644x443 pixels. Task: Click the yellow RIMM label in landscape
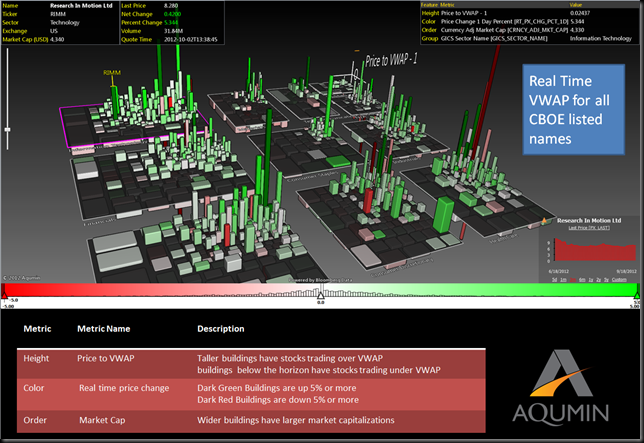pyautogui.click(x=112, y=73)
